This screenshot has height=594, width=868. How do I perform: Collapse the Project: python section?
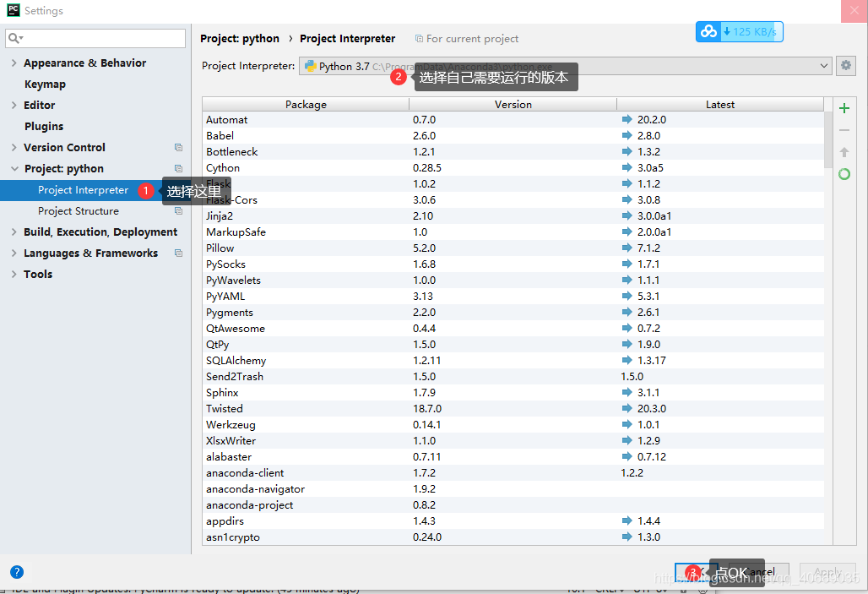point(14,168)
